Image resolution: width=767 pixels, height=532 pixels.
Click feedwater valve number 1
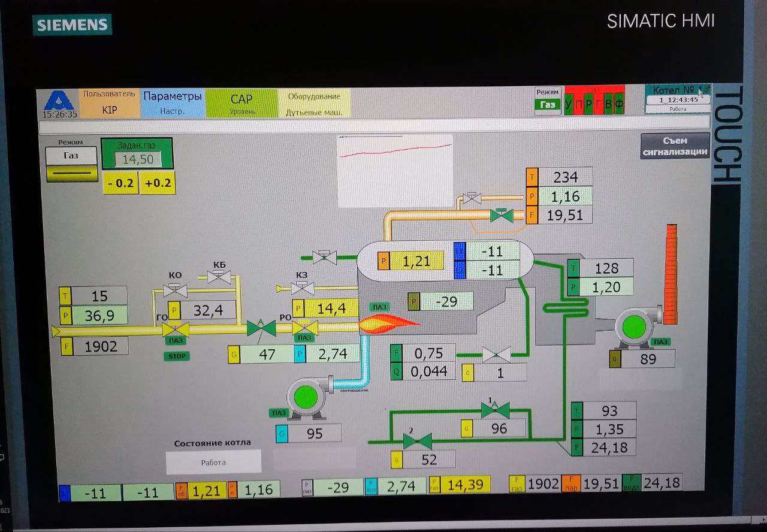[495, 410]
